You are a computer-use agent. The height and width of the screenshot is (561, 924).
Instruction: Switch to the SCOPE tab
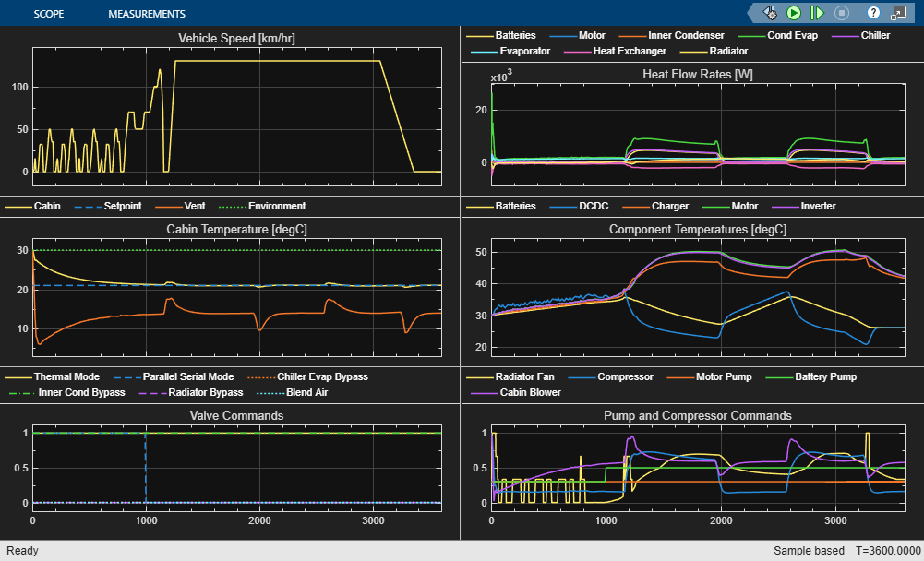pos(49,14)
